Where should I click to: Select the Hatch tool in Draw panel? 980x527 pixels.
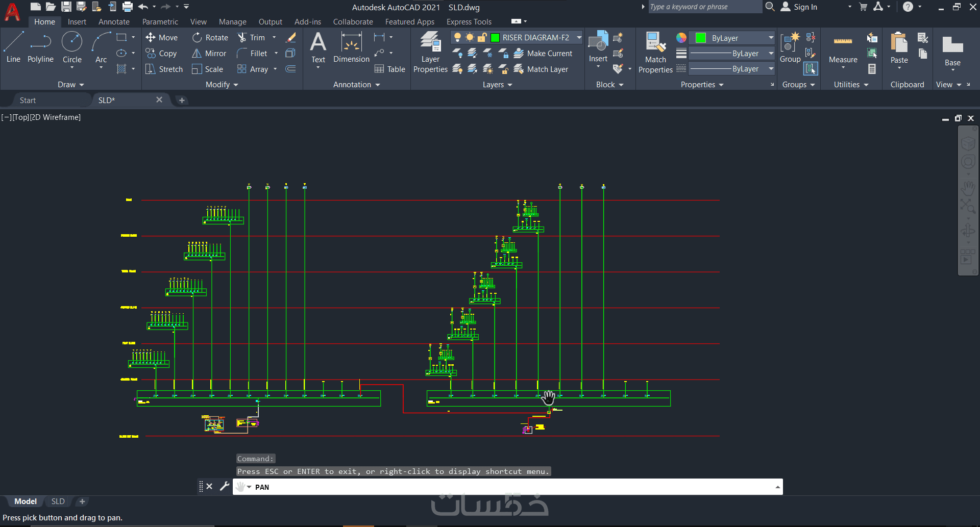(x=121, y=69)
